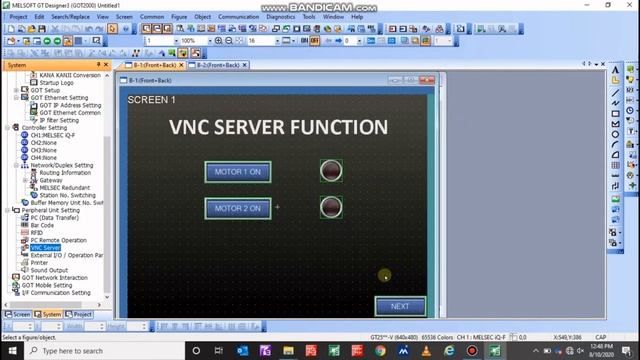Switch to the B-2(Front+Back) tab

pos(218,65)
